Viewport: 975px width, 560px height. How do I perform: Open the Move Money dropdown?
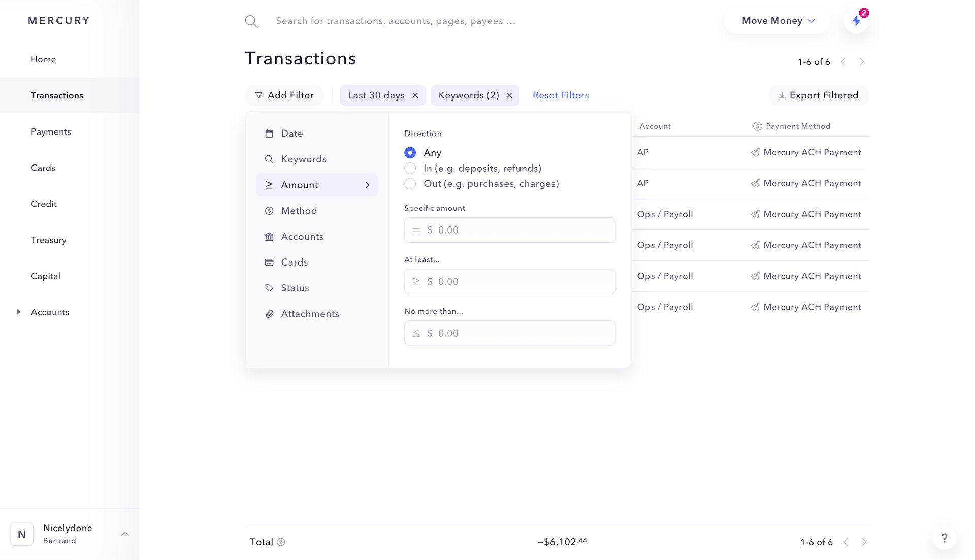tap(777, 20)
